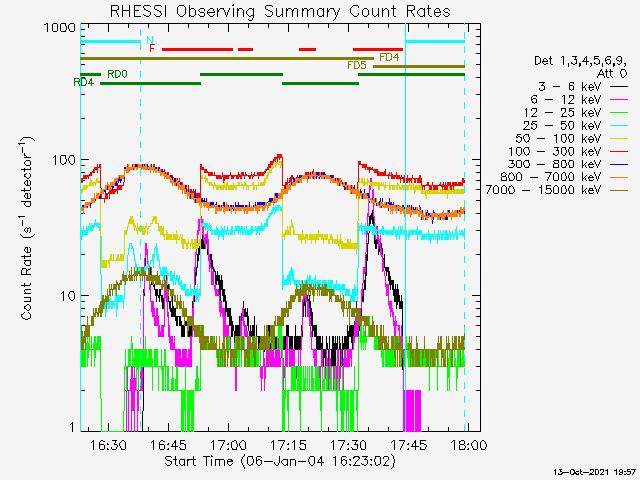Click the Count Rate vertical axis title

click(26, 228)
